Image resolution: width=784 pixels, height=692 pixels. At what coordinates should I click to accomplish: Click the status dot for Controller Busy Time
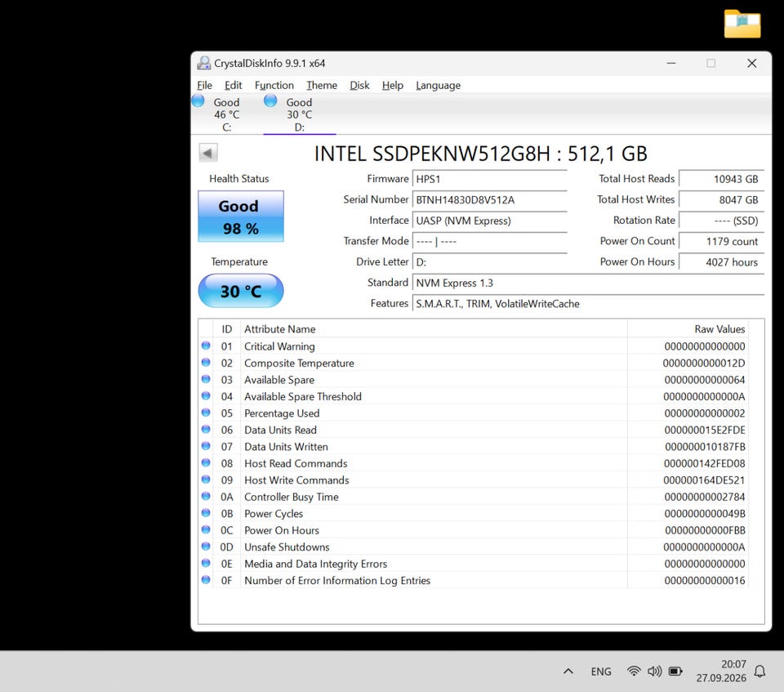[x=206, y=497]
